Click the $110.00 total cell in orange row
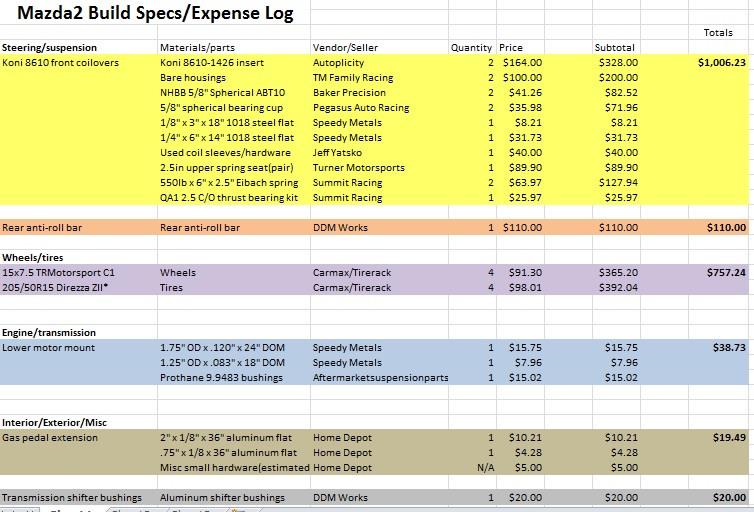 coord(718,227)
